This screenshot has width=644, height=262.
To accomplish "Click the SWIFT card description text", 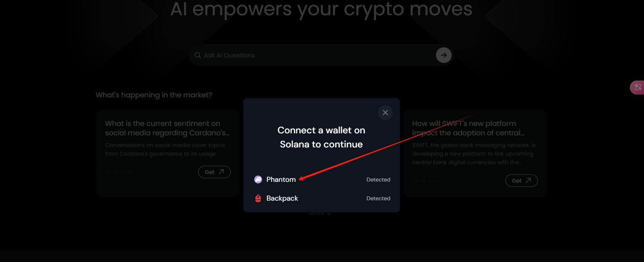I will click(x=474, y=154).
